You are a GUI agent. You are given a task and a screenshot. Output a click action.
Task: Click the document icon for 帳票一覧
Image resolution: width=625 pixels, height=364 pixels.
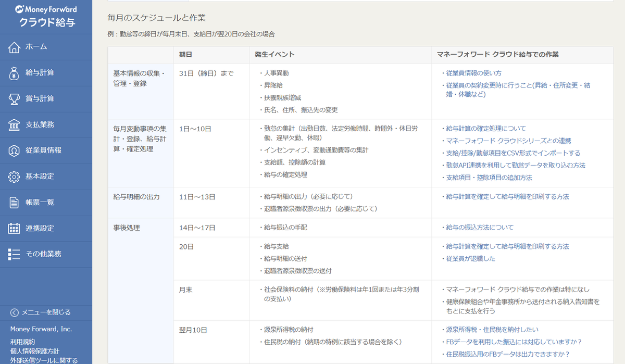pos(14,203)
